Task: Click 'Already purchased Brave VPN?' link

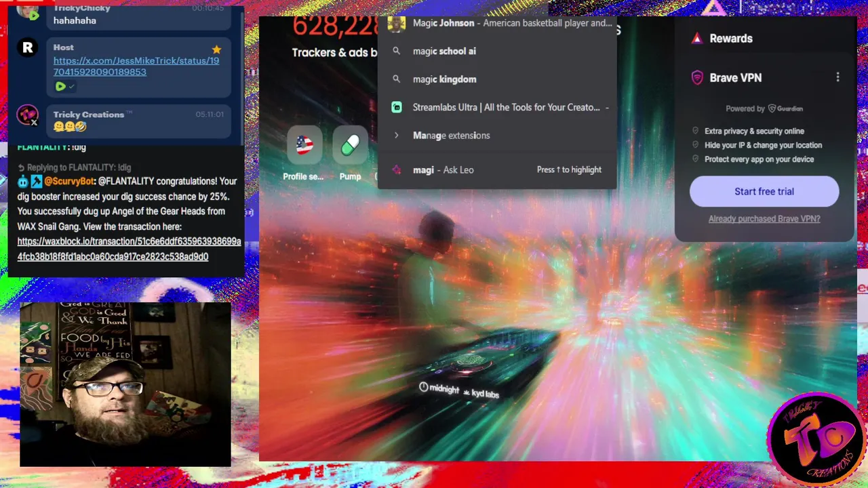Action: [764, 219]
